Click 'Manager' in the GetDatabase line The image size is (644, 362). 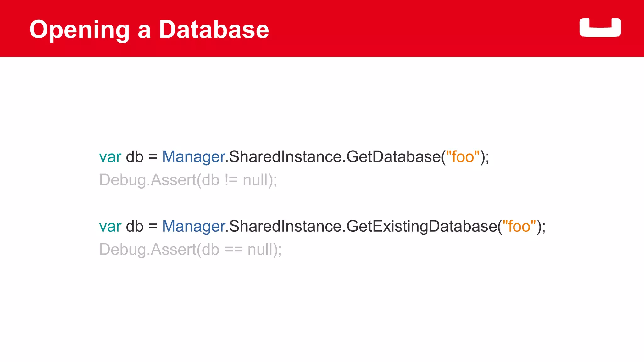193,157
